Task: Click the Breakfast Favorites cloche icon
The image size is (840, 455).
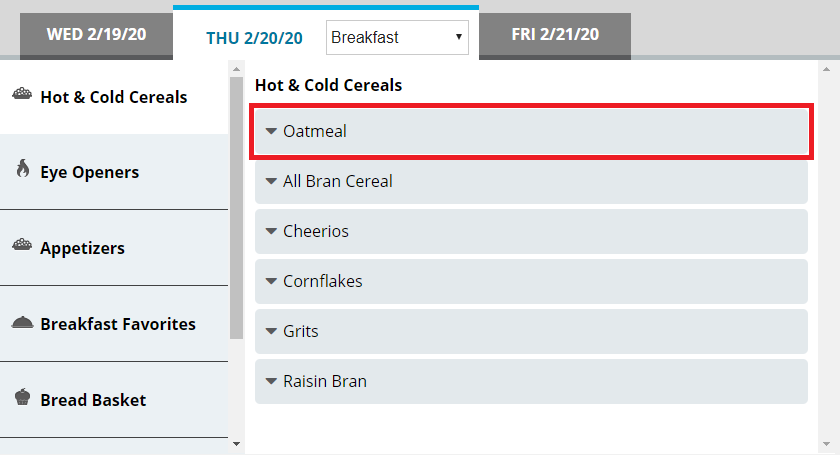Action: click(x=21, y=322)
